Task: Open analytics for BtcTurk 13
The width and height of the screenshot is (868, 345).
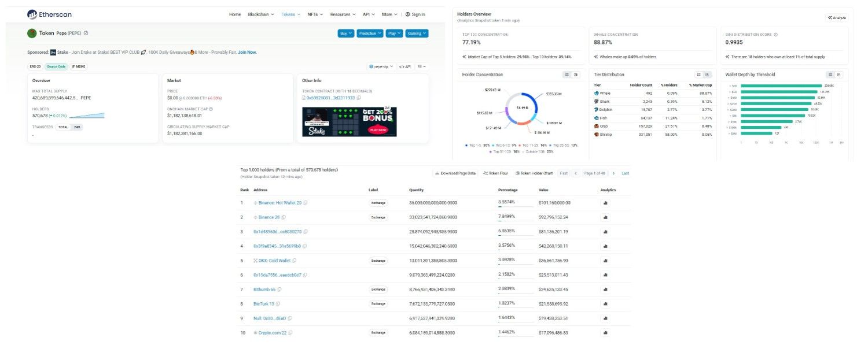Action: [605, 304]
